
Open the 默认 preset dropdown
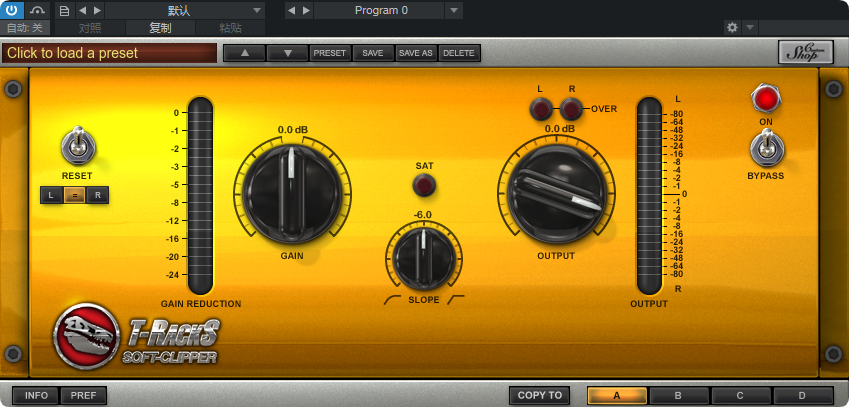185,10
